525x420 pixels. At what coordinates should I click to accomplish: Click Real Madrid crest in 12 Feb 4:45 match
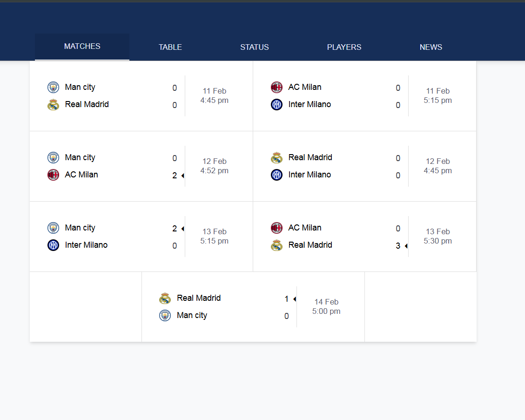[277, 158]
